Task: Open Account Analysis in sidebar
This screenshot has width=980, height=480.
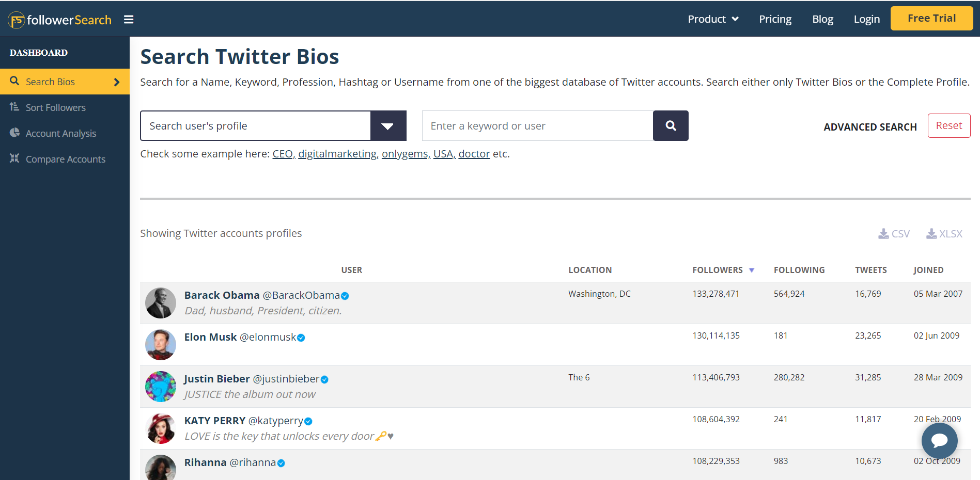Action: (x=60, y=133)
